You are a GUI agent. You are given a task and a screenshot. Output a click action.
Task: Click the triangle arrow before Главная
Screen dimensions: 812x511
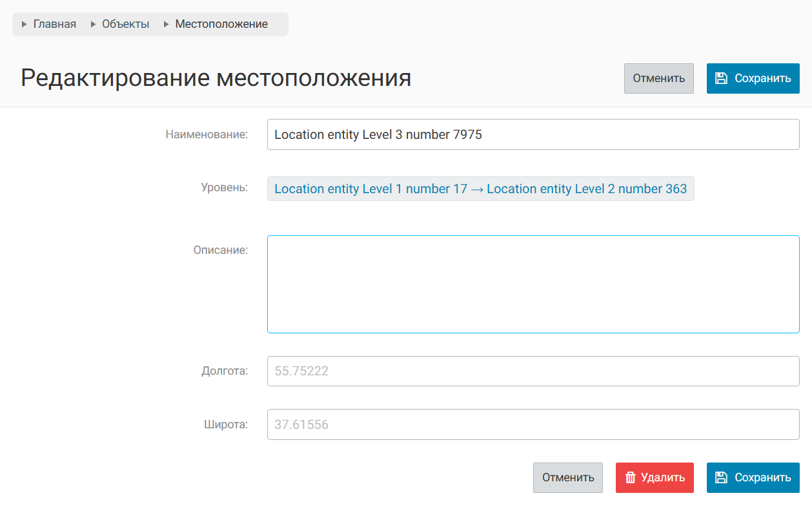[x=25, y=25]
